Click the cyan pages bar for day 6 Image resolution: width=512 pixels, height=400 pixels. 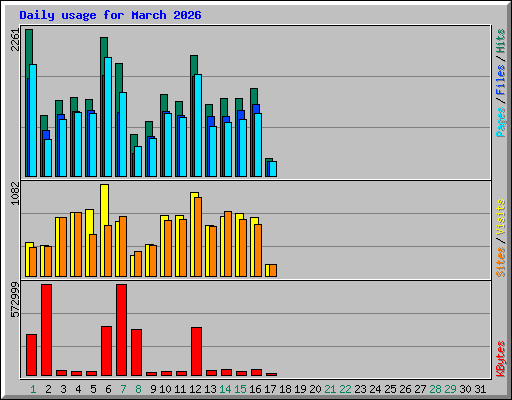[x=108, y=117]
